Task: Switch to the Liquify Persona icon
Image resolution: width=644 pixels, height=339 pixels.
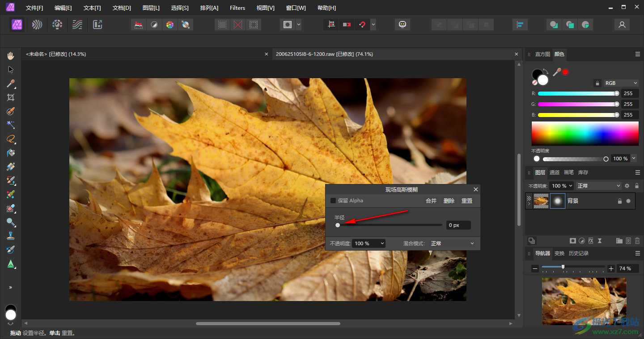Action: pyautogui.click(x=37, y=25)
